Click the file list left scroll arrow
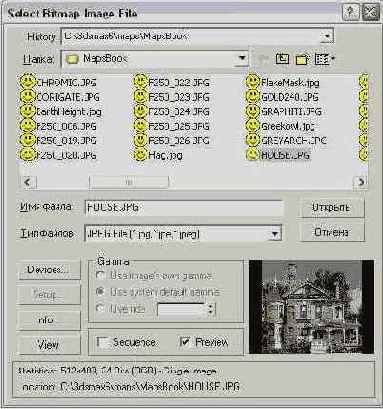This screenshot has height=409, width=383. [x=27, y=182]
